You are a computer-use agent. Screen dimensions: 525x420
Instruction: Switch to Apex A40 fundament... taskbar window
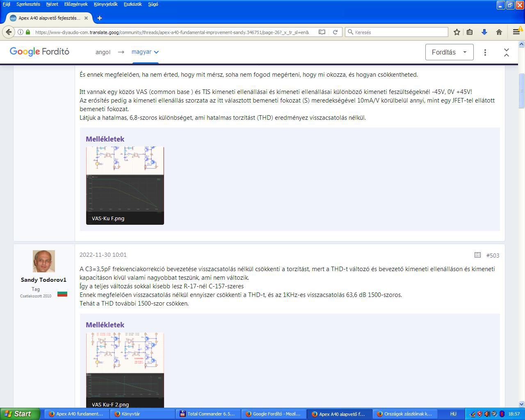coord(76,414)
